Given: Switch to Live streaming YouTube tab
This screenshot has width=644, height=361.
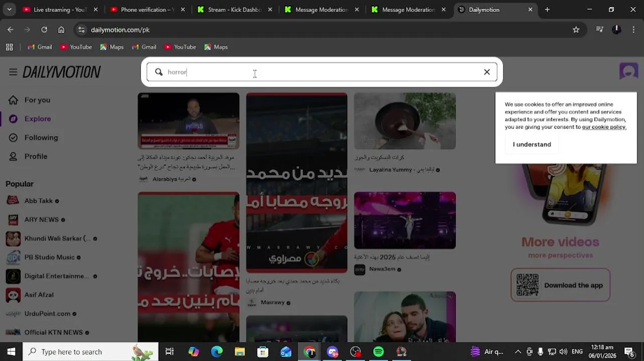Looking at the screenshot, I should click(60, 10).
